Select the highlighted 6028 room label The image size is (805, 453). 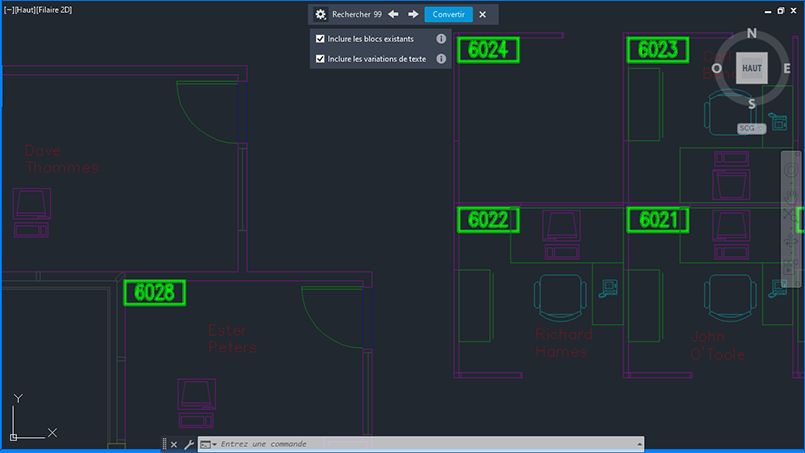coord(155,293)
